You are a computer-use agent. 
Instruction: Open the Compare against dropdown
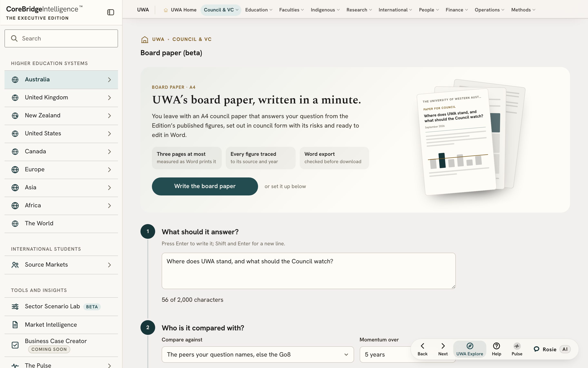point(257,355)
